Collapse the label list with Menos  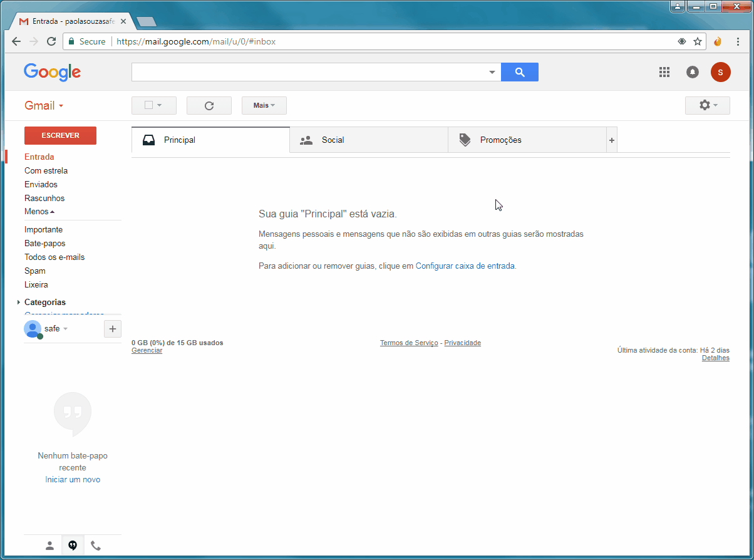point(39,212)
